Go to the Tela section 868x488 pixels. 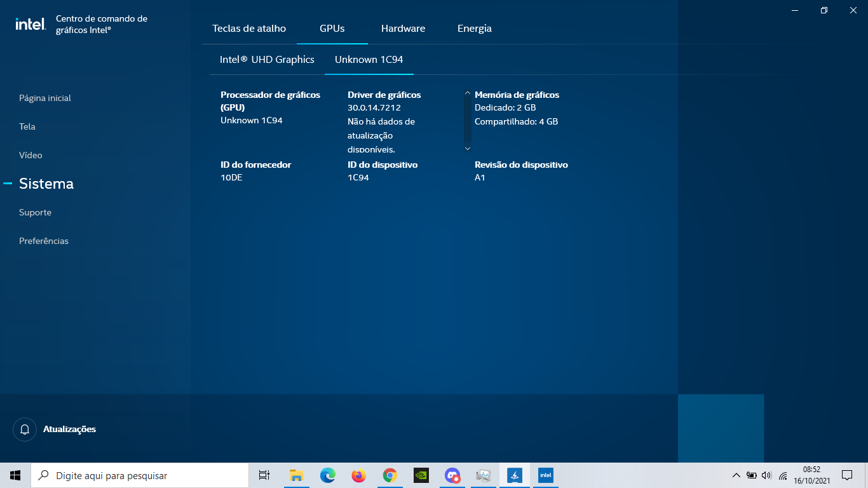[x=27, y=126]
